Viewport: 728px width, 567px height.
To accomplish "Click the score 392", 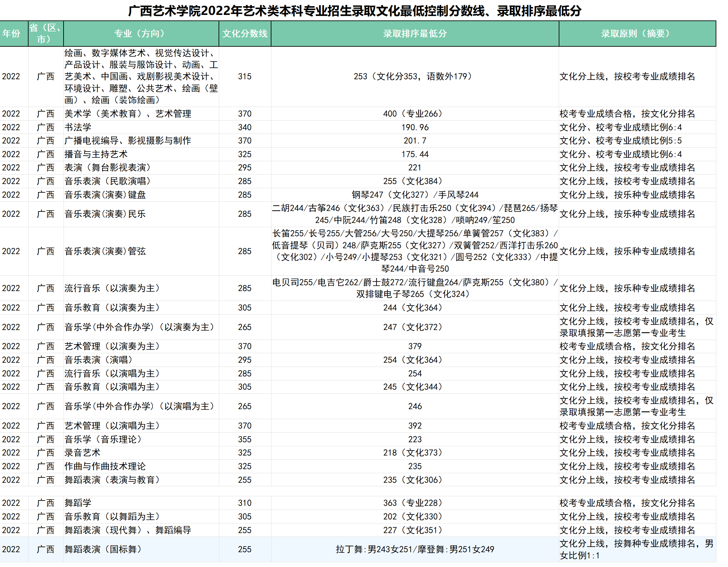I will pos(415,426).
